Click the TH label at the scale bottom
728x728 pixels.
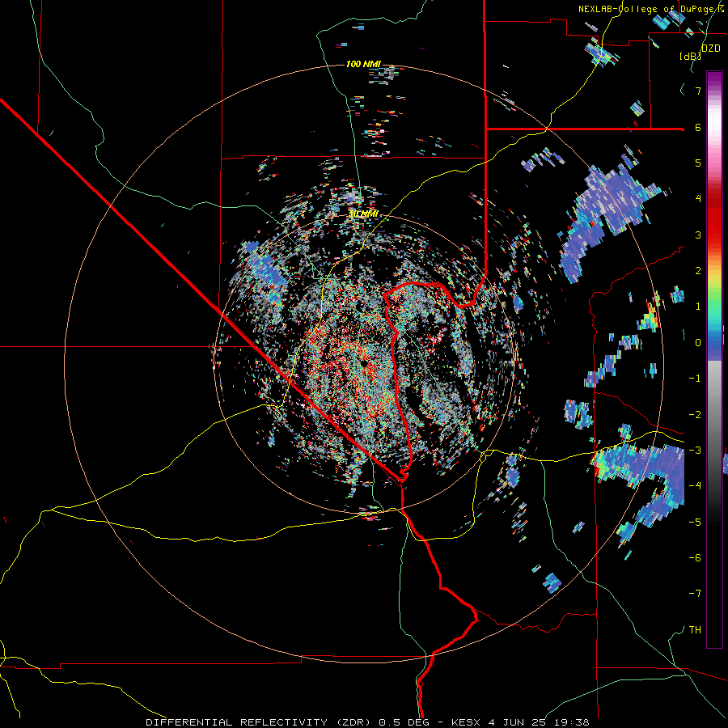pyautogui.click(x=695, y=630)
